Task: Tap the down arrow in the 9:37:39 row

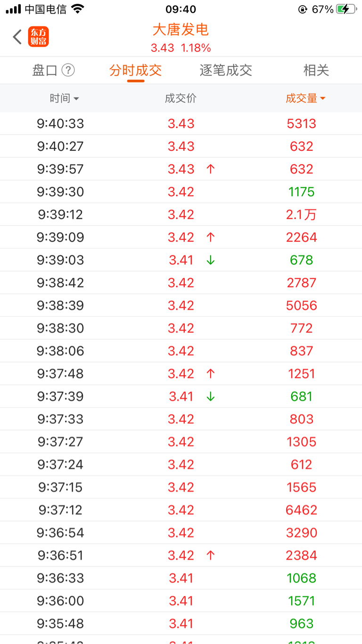Action: (x=211, y=396)
